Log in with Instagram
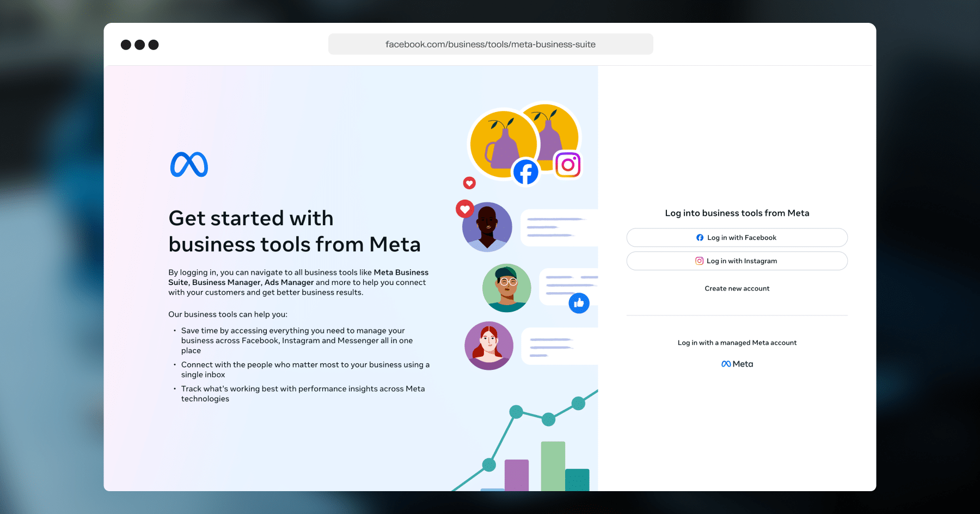Viewport: 980px width, 514px height. point(737,261)
